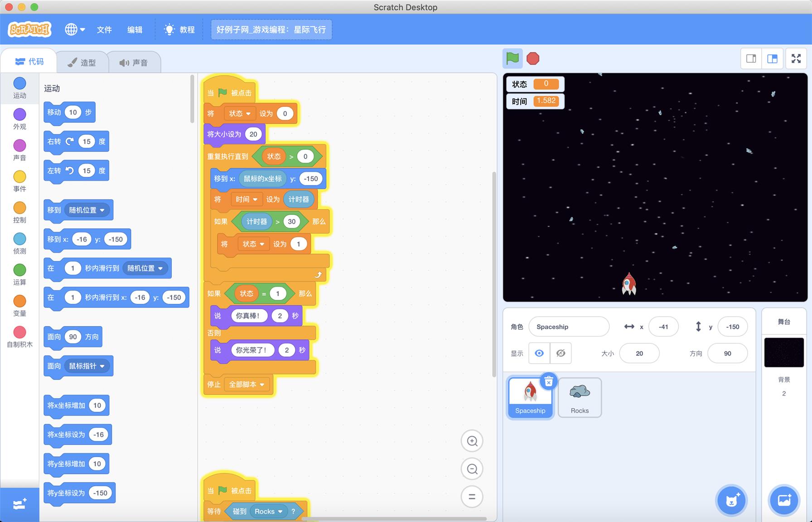Edit the sprite 大小 size field
This screenshot has height=522, width=812.
tap(639, 353)
